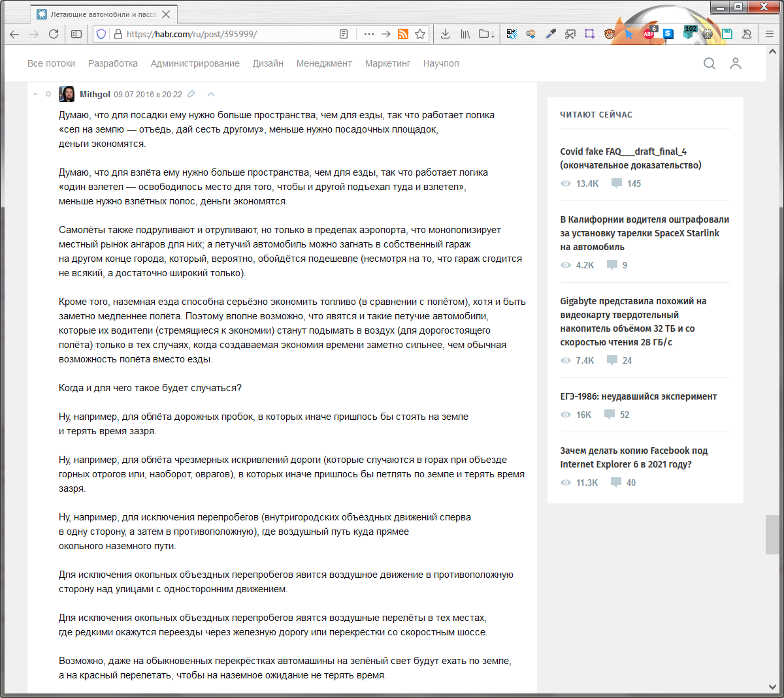Open ЕГЭ-1986 неудавшийся эксперимент article
784x698 pixels.
click(638, 396)
